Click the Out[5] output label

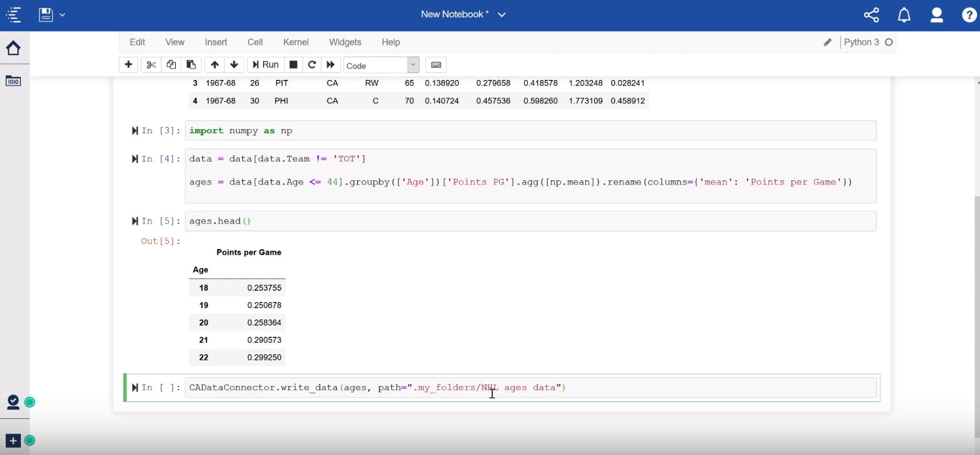tap(160, 241)
